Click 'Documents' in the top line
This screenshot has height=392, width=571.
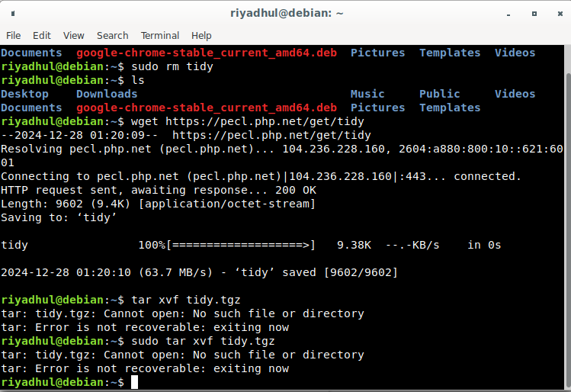(x=31, y=53)
